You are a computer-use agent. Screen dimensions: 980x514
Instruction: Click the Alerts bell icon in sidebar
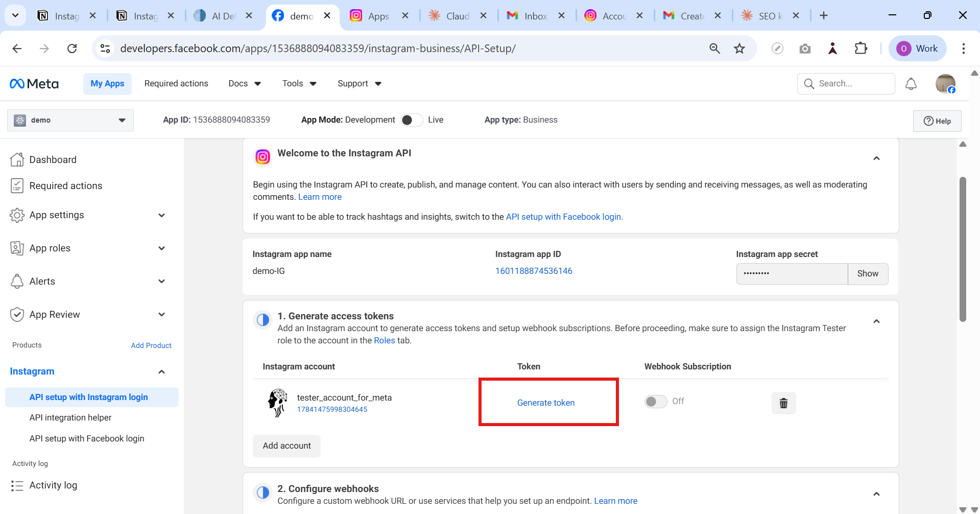tap(17, 282)
